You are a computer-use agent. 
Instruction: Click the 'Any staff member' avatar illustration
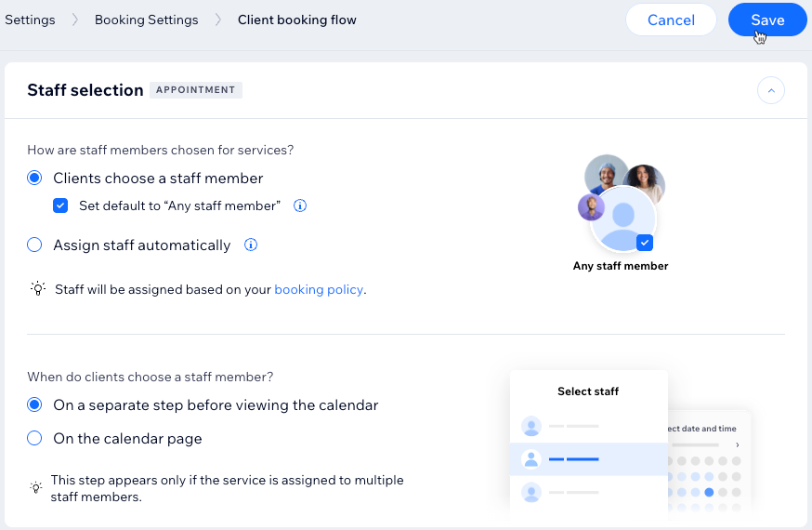(x=622, y=220)
